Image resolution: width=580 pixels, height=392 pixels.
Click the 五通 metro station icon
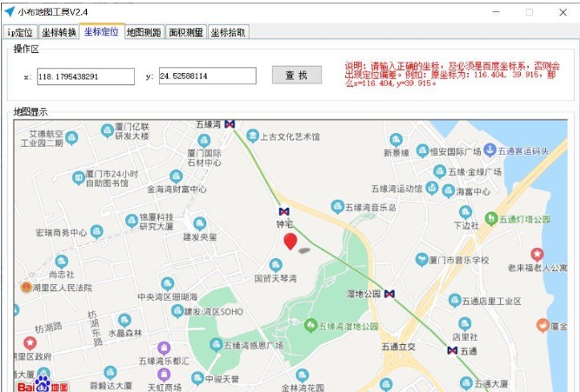click(452, 350)
